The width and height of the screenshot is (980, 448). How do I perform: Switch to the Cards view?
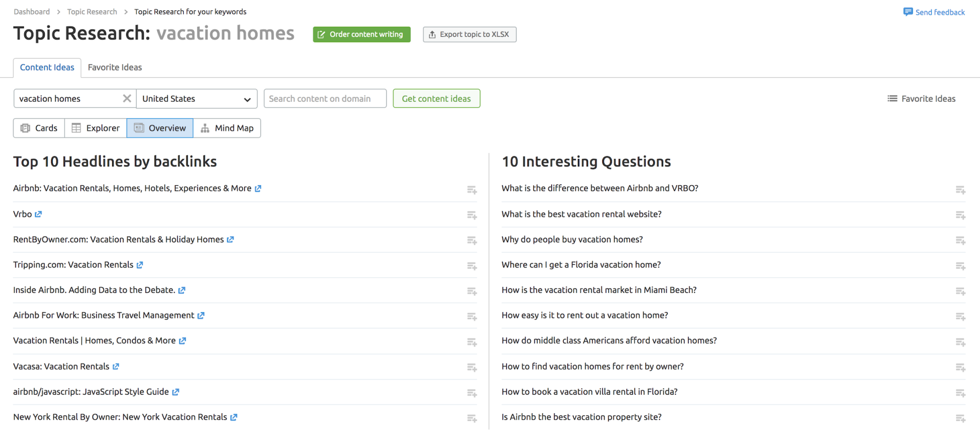coord(39,128)
